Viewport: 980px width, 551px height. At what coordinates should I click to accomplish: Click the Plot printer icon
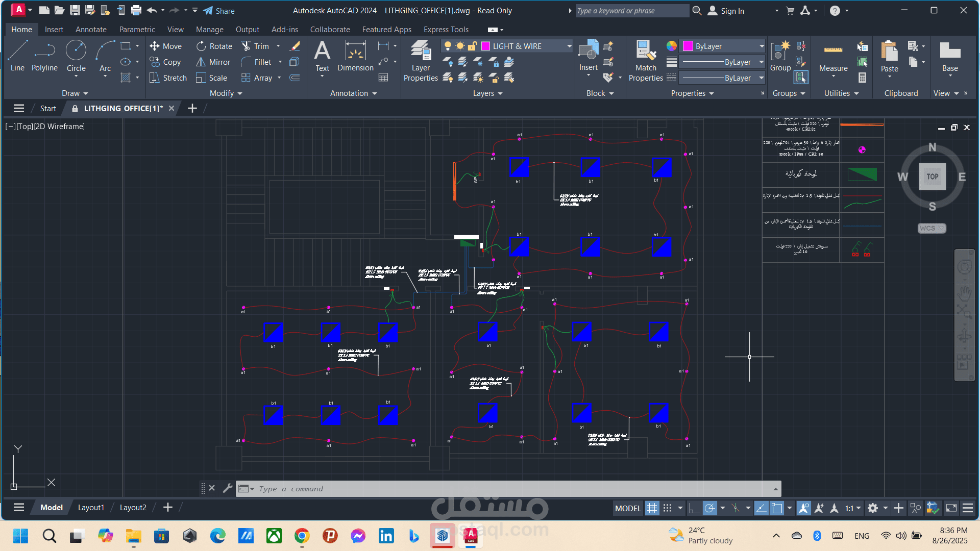click(x=136, y=10)
